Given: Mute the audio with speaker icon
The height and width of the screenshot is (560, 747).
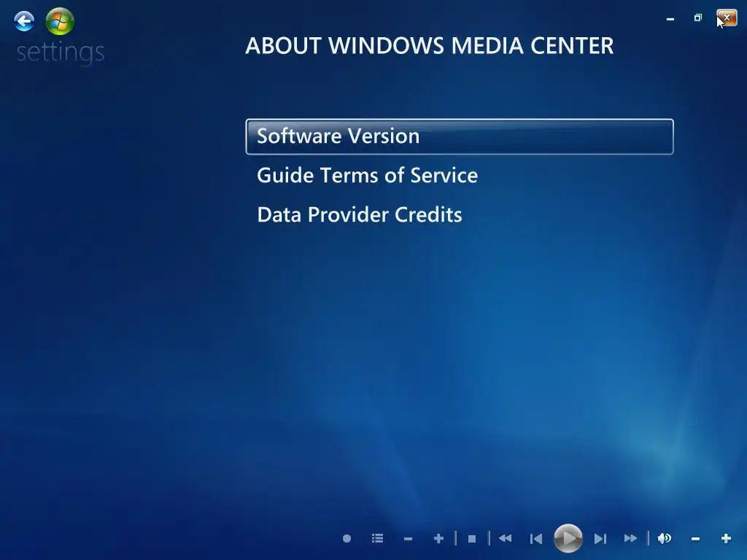Looking at the screenshot, I should pyautogui.click(x=665, y=539).
